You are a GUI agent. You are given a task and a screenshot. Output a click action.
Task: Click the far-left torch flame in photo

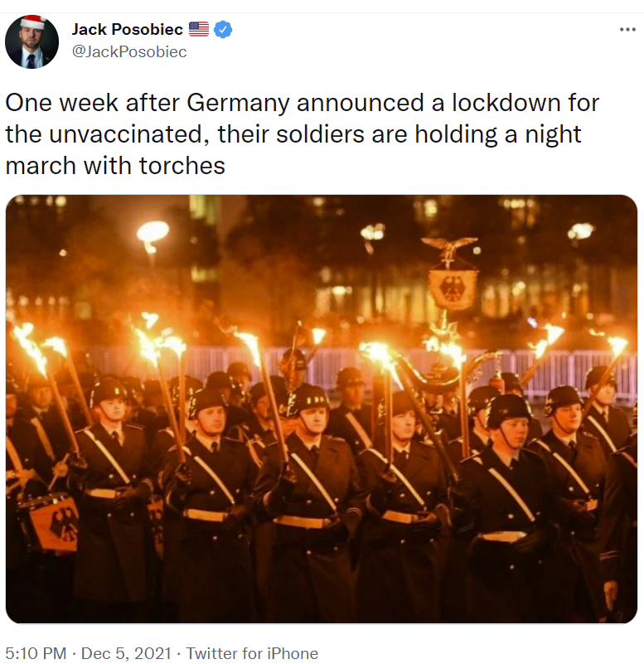[30, 347]
